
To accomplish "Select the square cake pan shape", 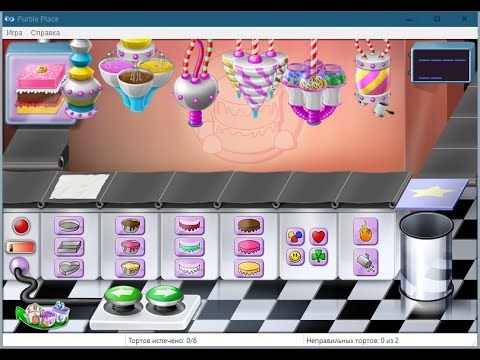I will (x=69, y=247).
